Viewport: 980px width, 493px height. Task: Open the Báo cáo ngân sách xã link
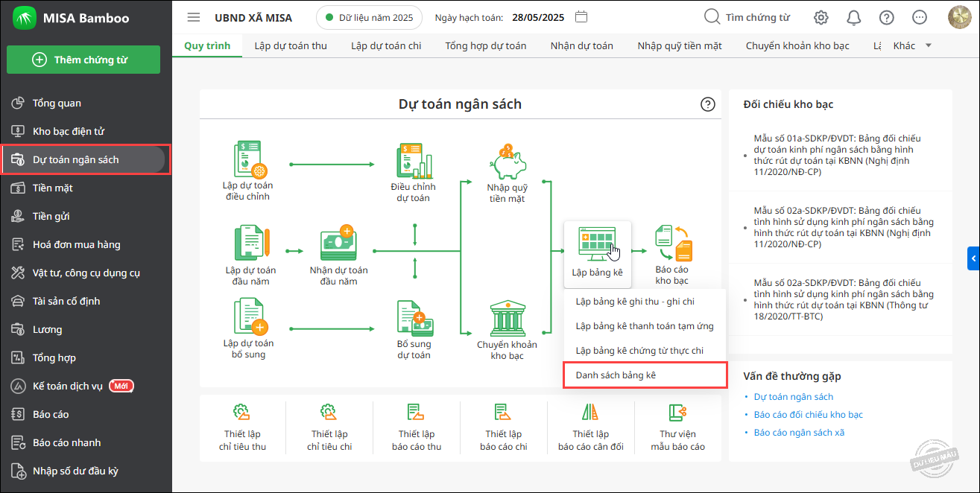point(799,433)
